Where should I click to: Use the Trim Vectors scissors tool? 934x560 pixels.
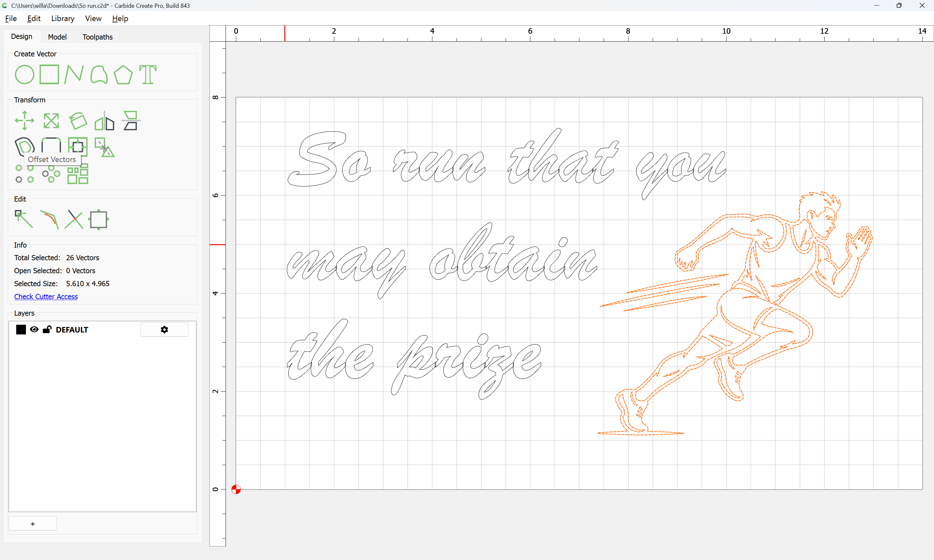pyautogui.click(x=74, y=219)
